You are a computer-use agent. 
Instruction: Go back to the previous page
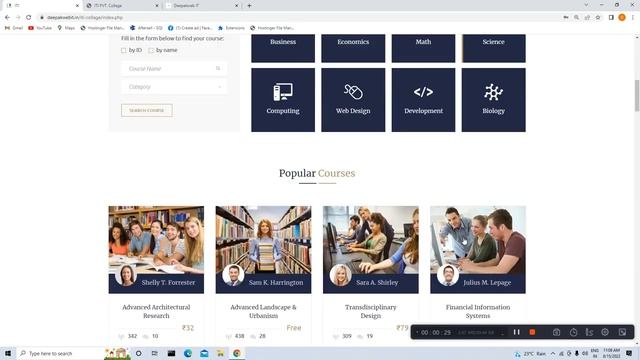[7, 18]
